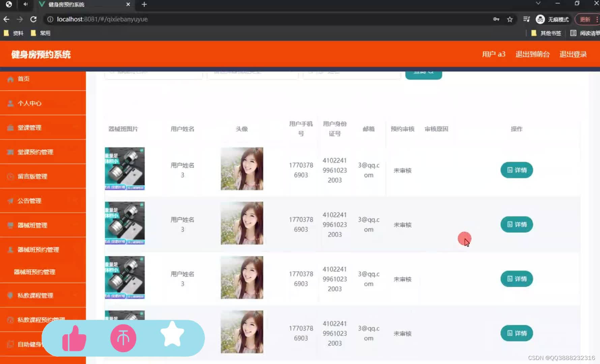The image size is (600, 364).
Task: Click the media control icon in toolbar
Action: coord(526,19)
